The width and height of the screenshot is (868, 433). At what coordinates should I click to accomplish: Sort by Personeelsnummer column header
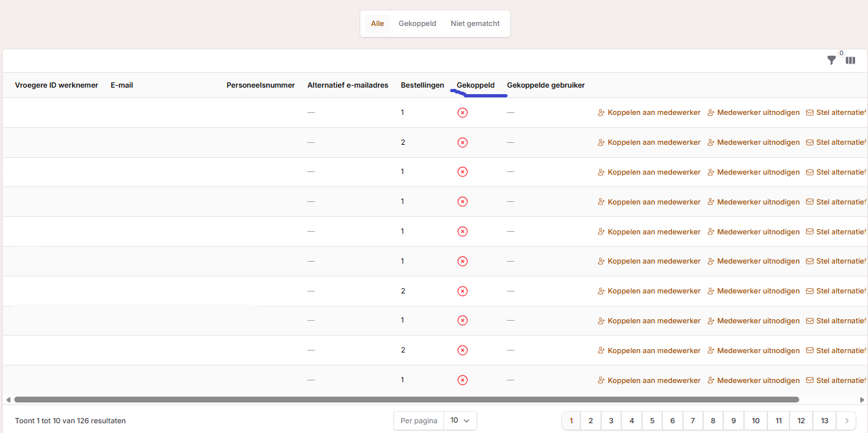[260, 85]
